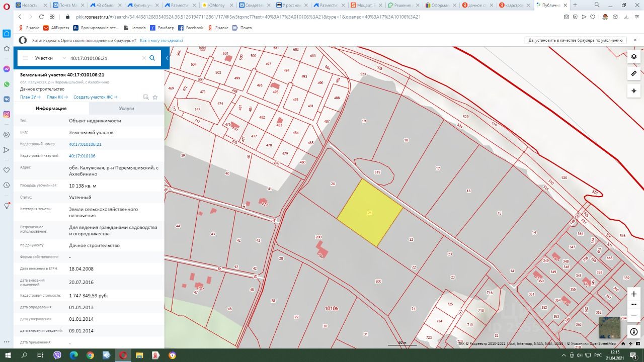Open cadastral number link 40:17:010106:21
This screenshot has height=362, width=644.
tap(85, 144)
